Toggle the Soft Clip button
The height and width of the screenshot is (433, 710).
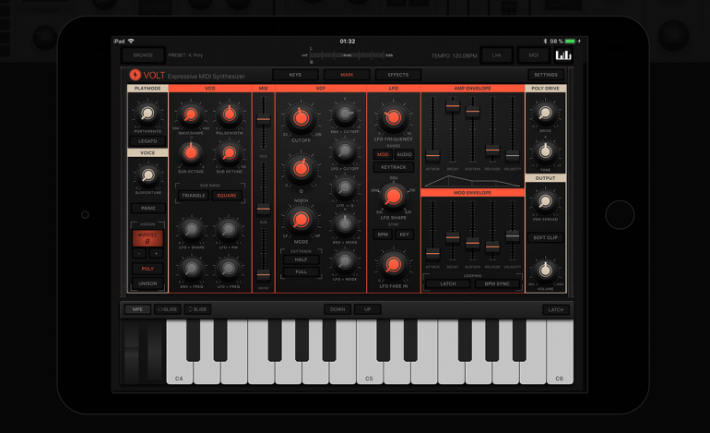coord(545,238)
